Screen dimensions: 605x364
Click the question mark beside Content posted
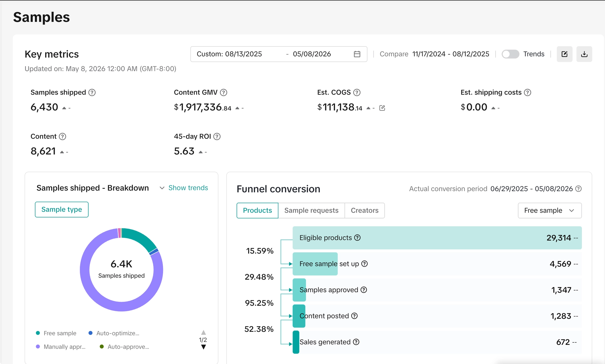click(354, 316)
